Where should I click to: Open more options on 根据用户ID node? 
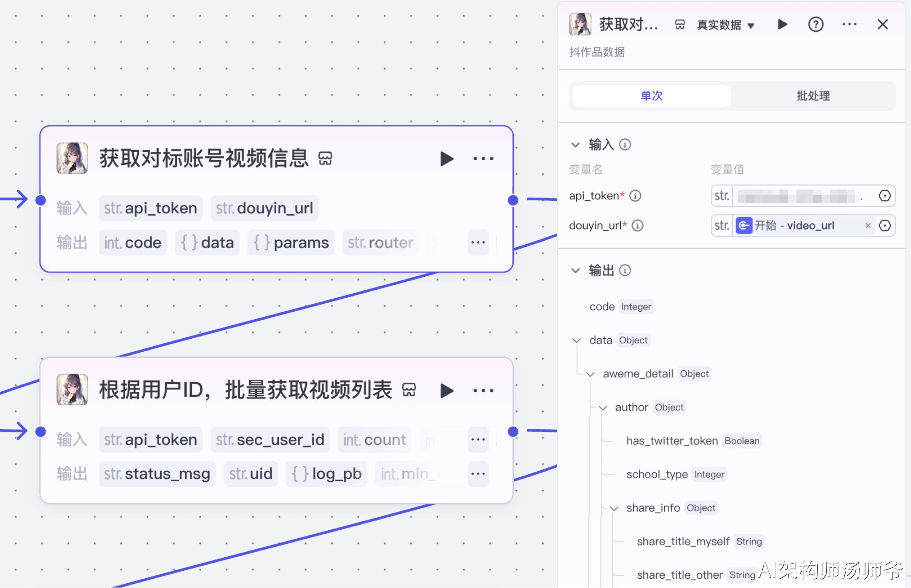(x=483, y=391)
